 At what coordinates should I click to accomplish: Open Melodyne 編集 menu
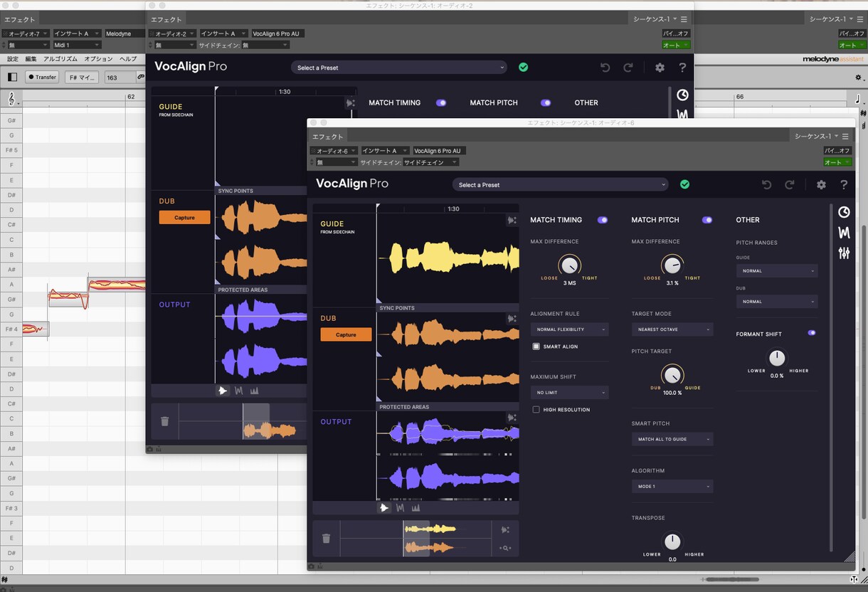pos(31,59)
